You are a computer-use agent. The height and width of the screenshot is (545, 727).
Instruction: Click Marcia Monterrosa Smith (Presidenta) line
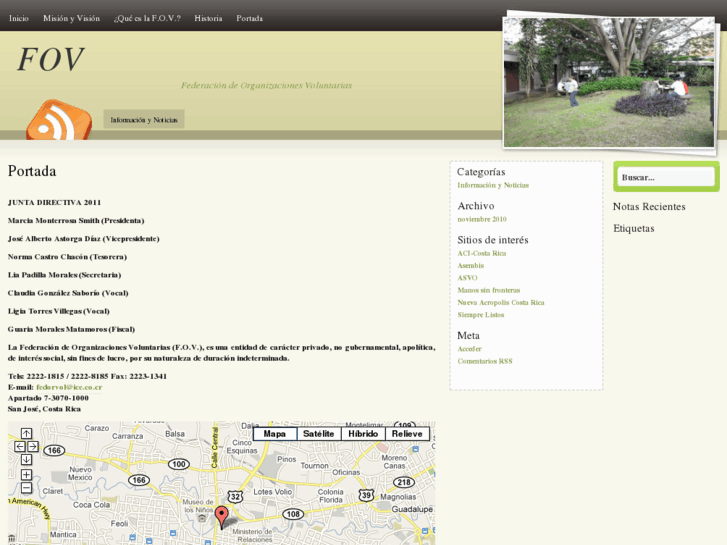point(76,220)
